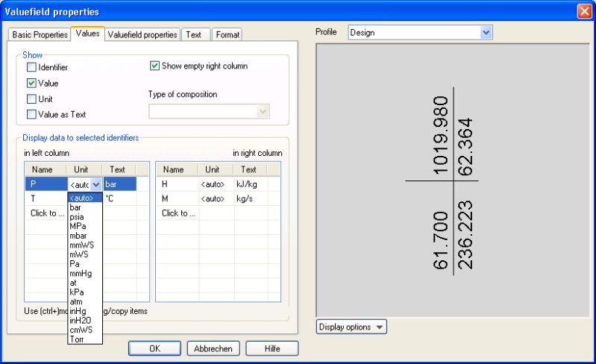Enable the Identifier checkbox
Viewport: 596px width, 364px height.
click(x=31, y=67)
